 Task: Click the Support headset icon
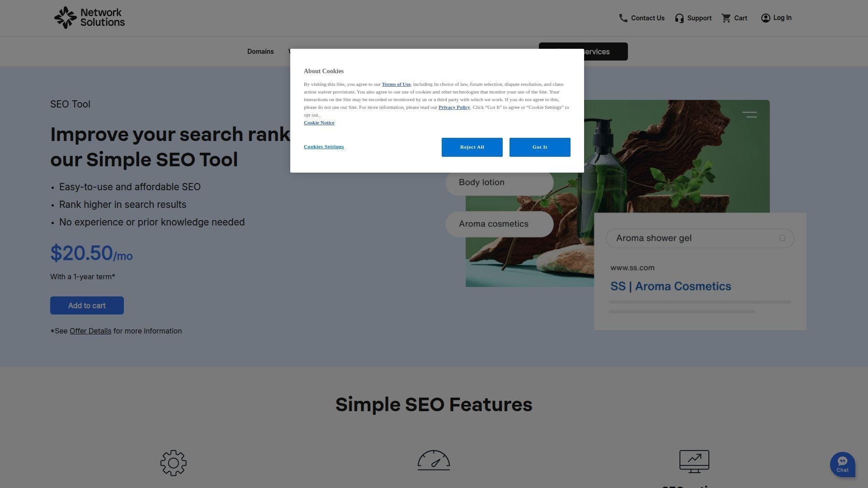pos(679,18)
